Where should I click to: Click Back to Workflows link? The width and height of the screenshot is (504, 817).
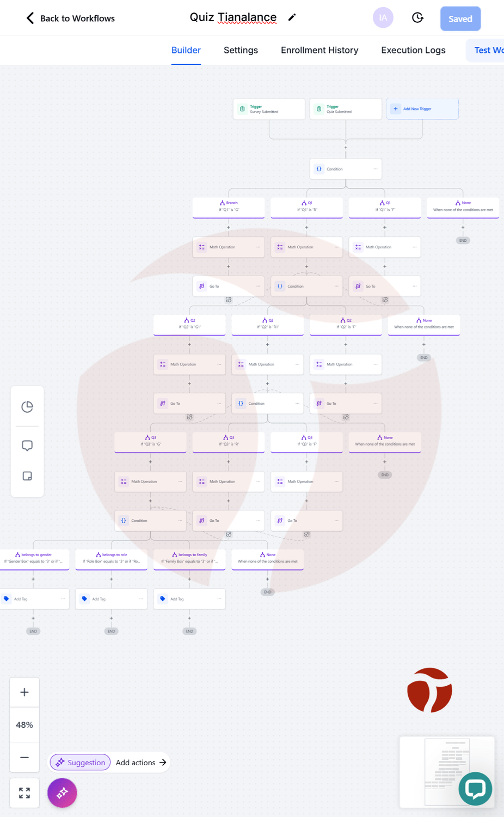[x=71, y=19]
